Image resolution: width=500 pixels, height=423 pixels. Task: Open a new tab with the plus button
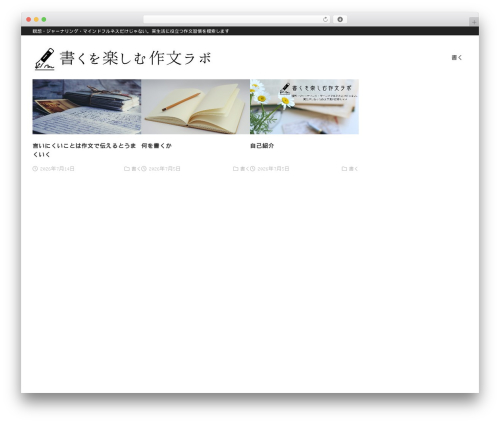[474, 22]
